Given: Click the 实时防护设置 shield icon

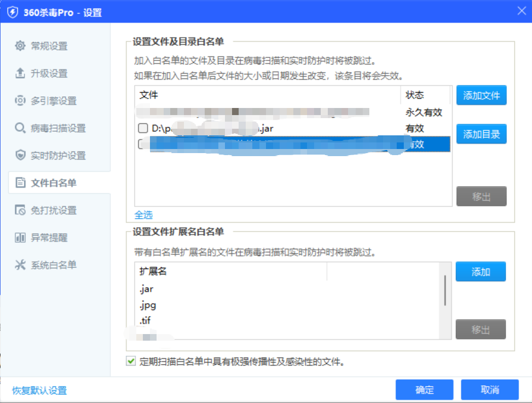Looking at the screenshot, I should click(x=20, y=155).
